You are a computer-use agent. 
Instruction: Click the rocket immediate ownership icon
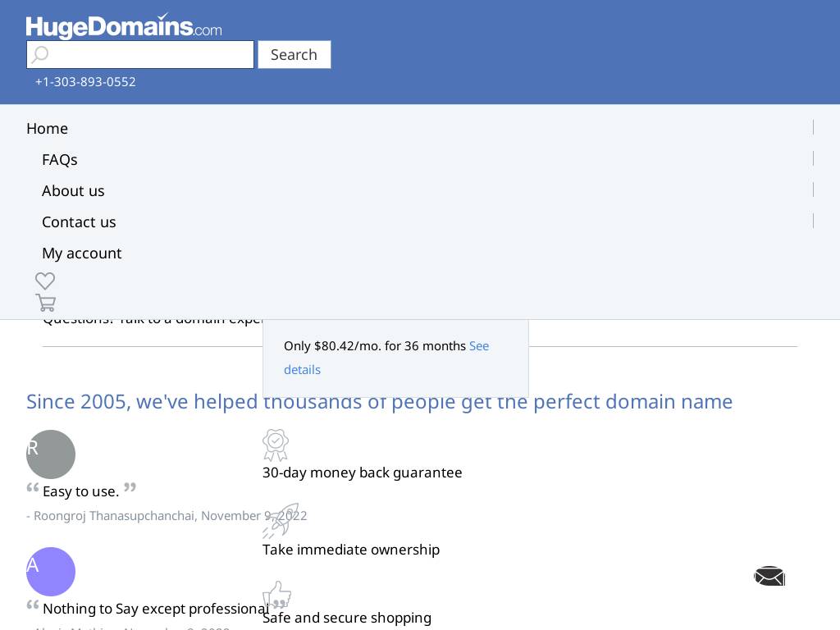click(x=281, y=521)
